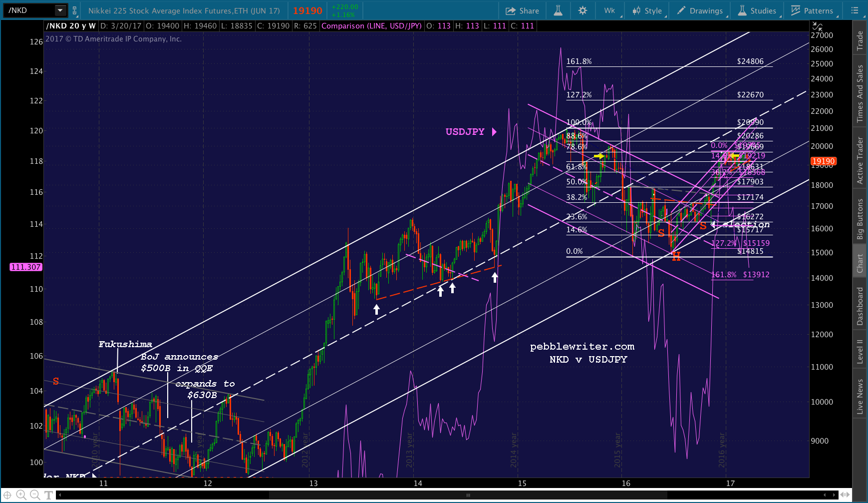Image resolution: width=868 pixels, height=503 pixels.
Task: Open the symbol dropdown arrow next to /NKD
Action: (x=60, y=10)
